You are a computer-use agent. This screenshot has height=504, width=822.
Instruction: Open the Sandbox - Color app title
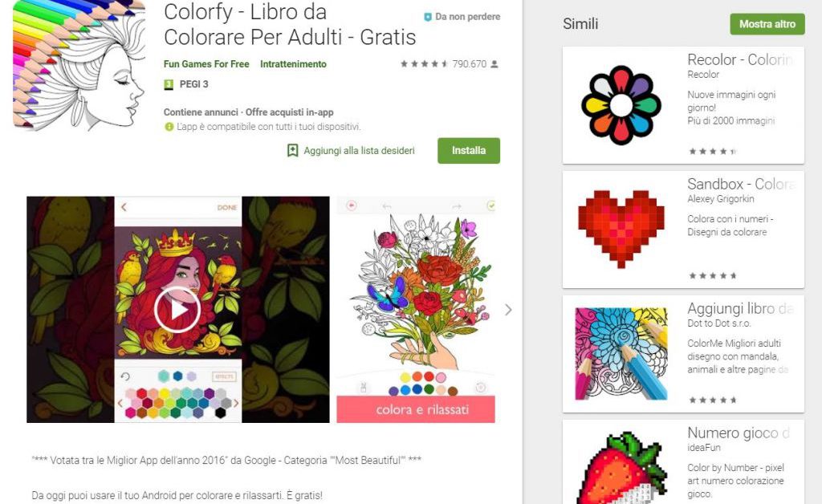click(741, 184)
